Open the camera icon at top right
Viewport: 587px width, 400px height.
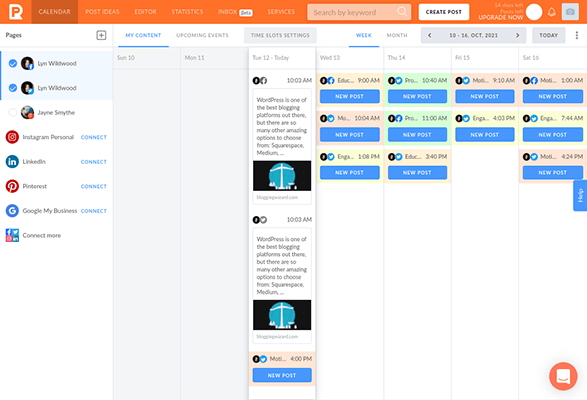pos(570,12)
